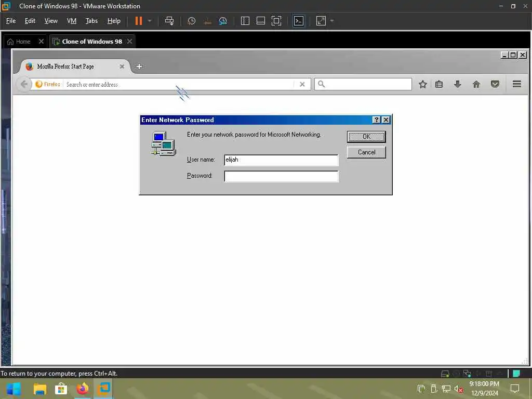Viewport: 532px width, 399px height.
Task: Click the VMware status bar hard disk icon
Action: (445, 374)
